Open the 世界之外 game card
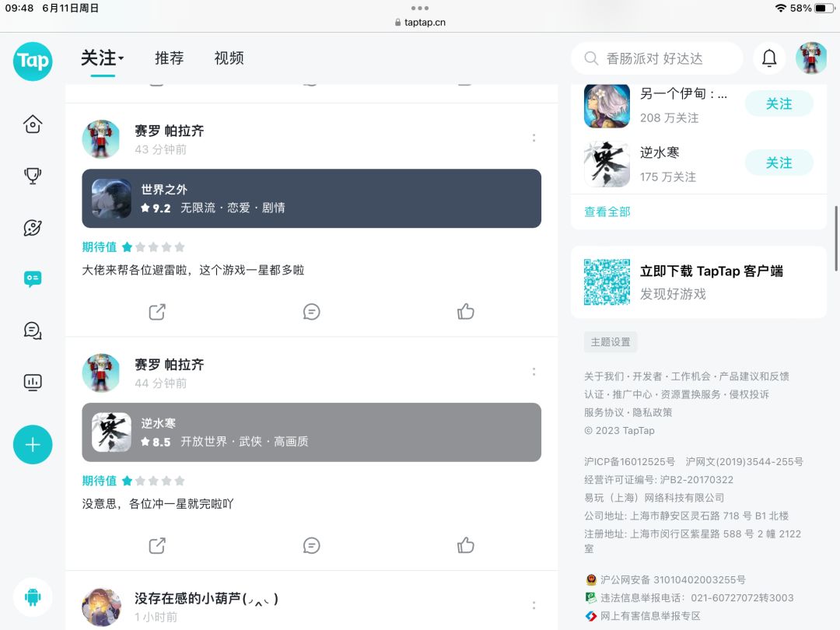840x630 pixels. click(x=311, y=198)
